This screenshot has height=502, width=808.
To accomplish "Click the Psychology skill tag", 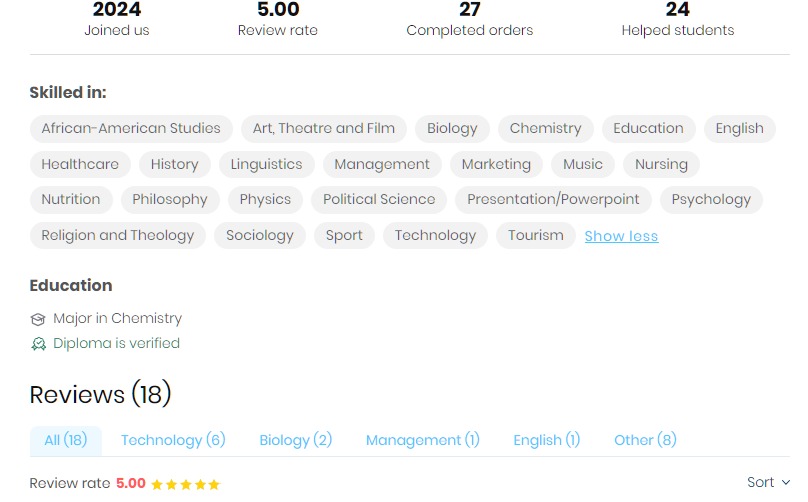I will 711,199.
